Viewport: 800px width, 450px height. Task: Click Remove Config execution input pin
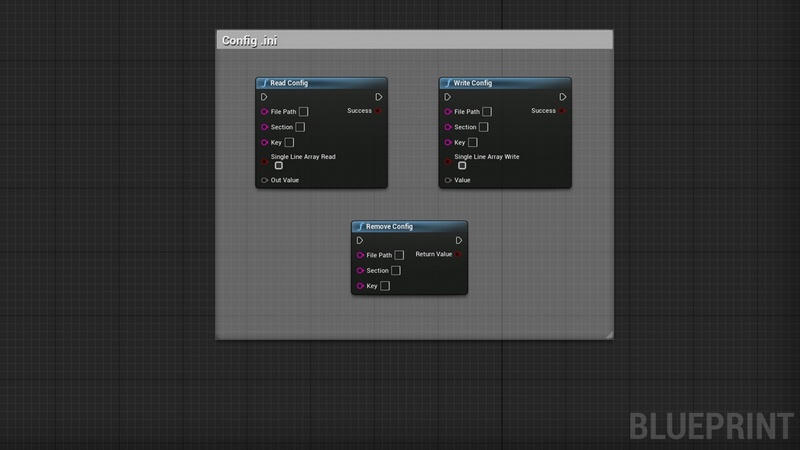[x=360, y=240]
